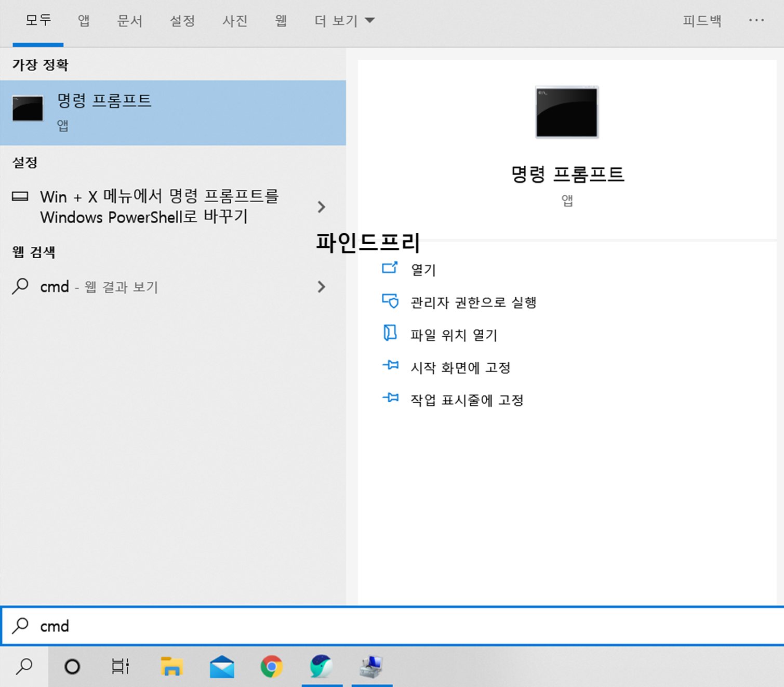
Task: Click the taskbar search icon
Action: [24, 666]
